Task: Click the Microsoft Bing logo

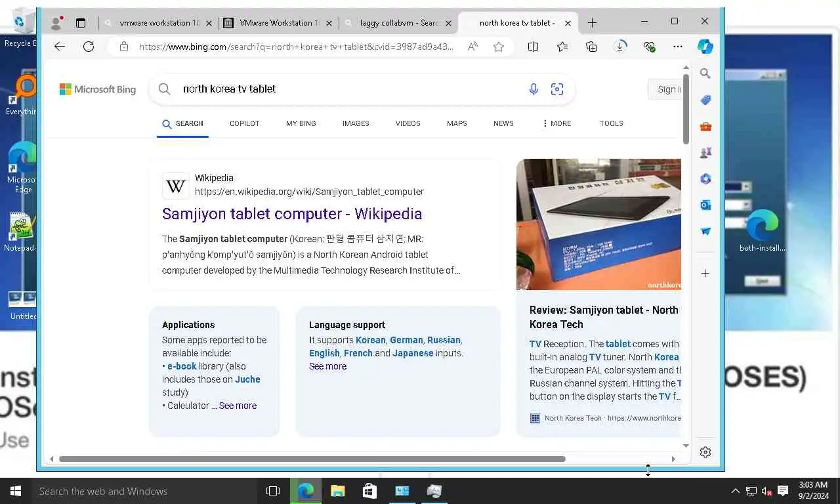Action: pos(98,89)
